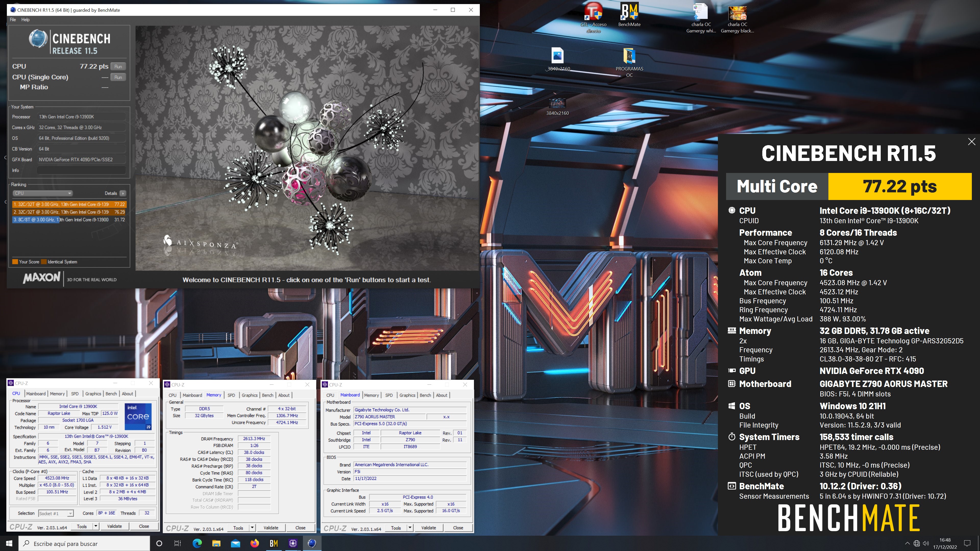Open Task View in the taskbar

(x=177, y=543)
